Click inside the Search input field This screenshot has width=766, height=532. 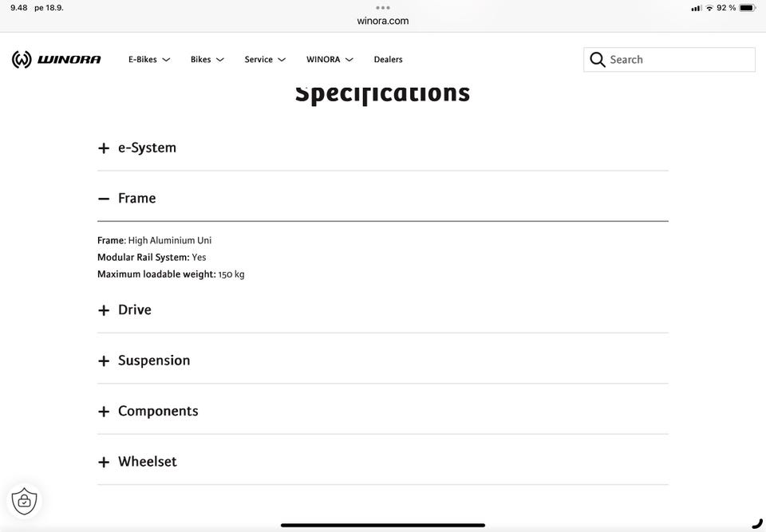point(669,60)
